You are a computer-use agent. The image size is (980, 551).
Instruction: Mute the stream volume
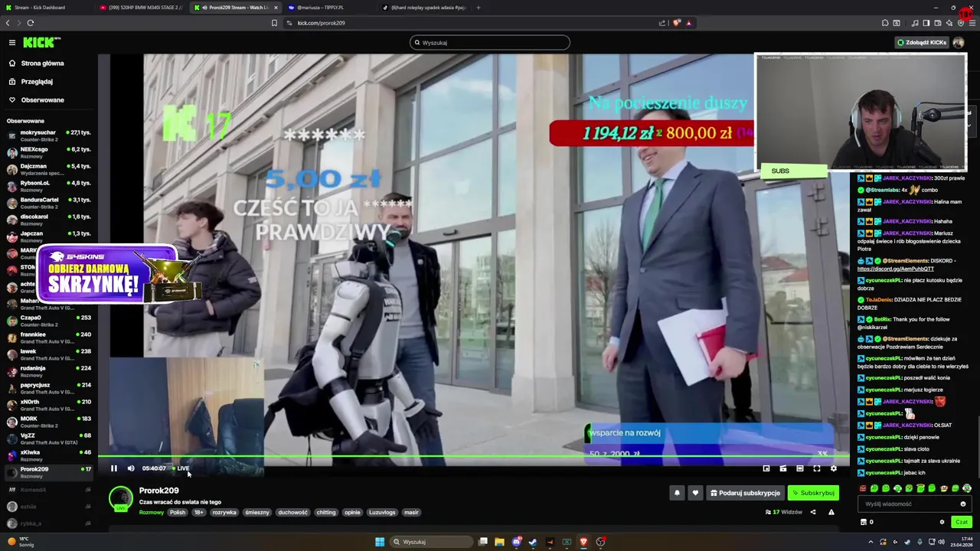[x=131, y=468]
